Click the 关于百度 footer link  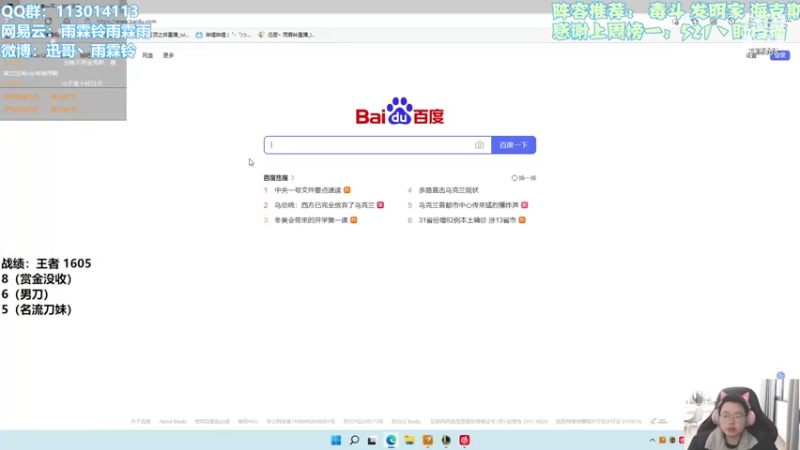tap(140, 421)
